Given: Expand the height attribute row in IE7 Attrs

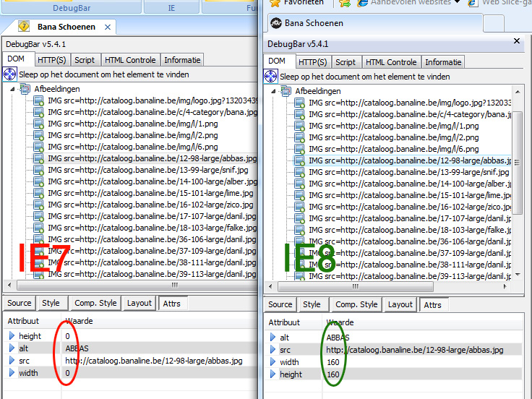Looking at the screenshot, I should pos(12,336).
